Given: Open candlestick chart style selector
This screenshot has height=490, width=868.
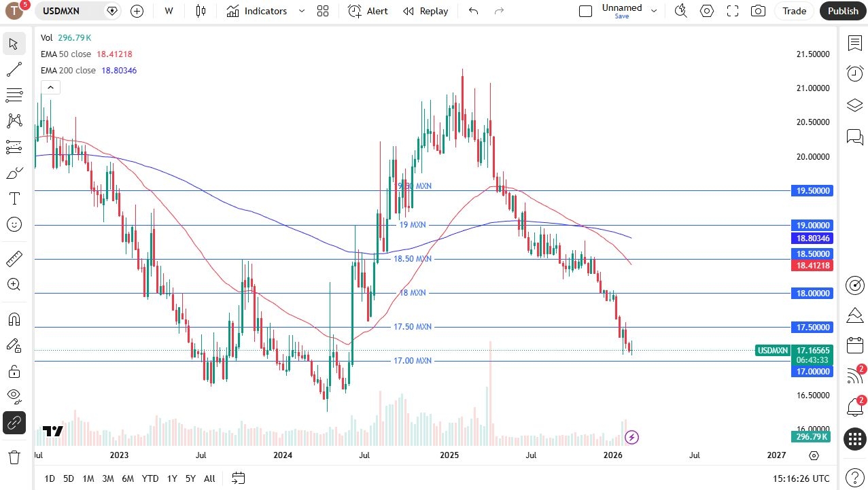Looking at the screenshot, I should click(200, 11).
